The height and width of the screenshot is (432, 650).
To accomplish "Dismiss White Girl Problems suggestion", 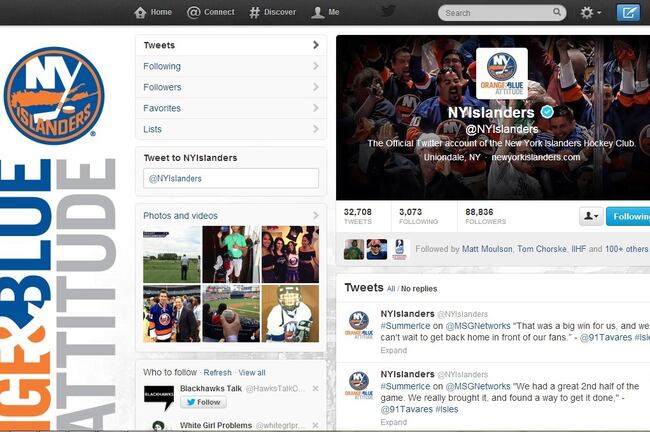I will click(x=315, y=425).
